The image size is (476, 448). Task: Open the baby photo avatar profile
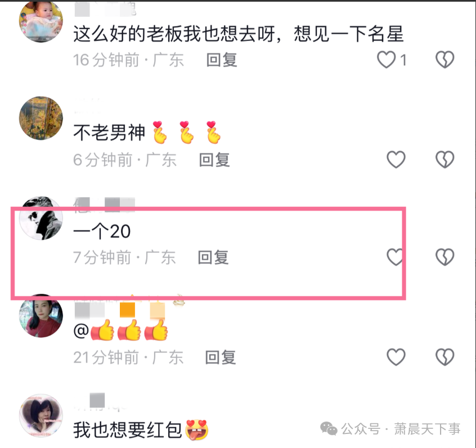pos(41,21)
